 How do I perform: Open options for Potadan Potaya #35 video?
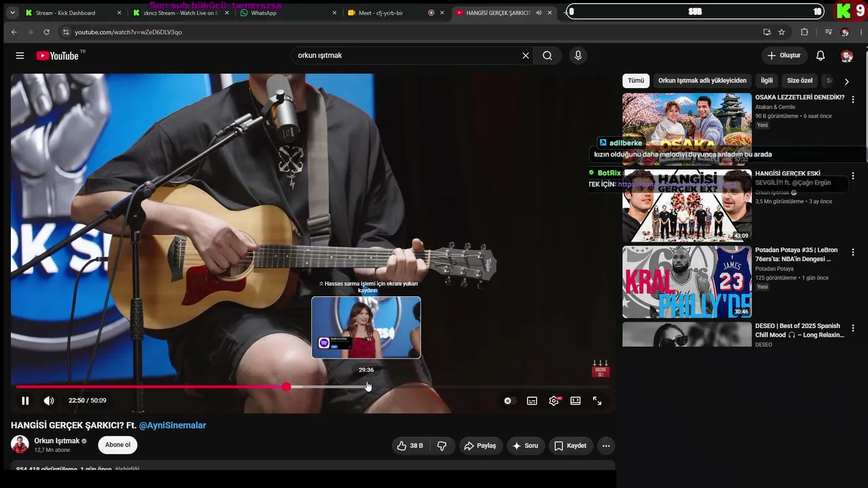pos(853,252)
